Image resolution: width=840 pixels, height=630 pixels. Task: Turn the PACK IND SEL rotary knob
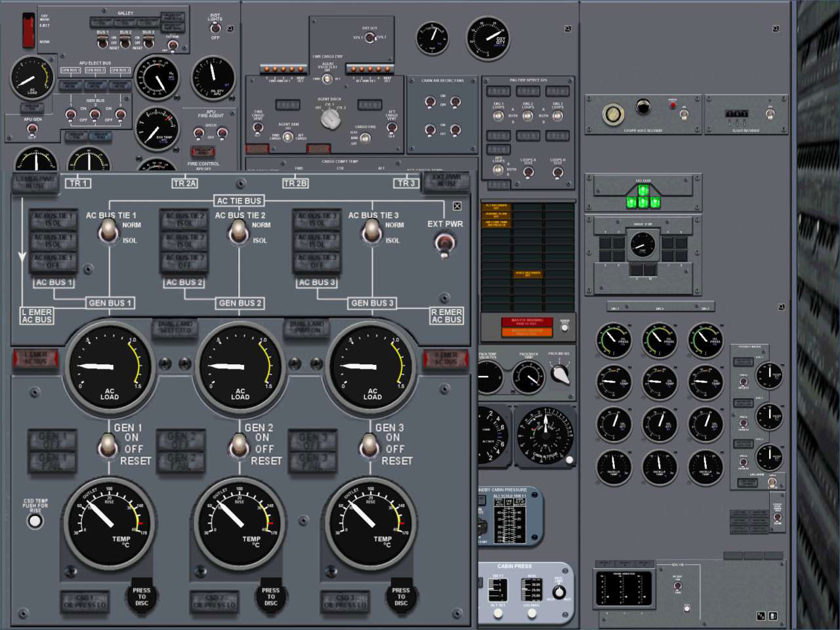tap(560, 373)
